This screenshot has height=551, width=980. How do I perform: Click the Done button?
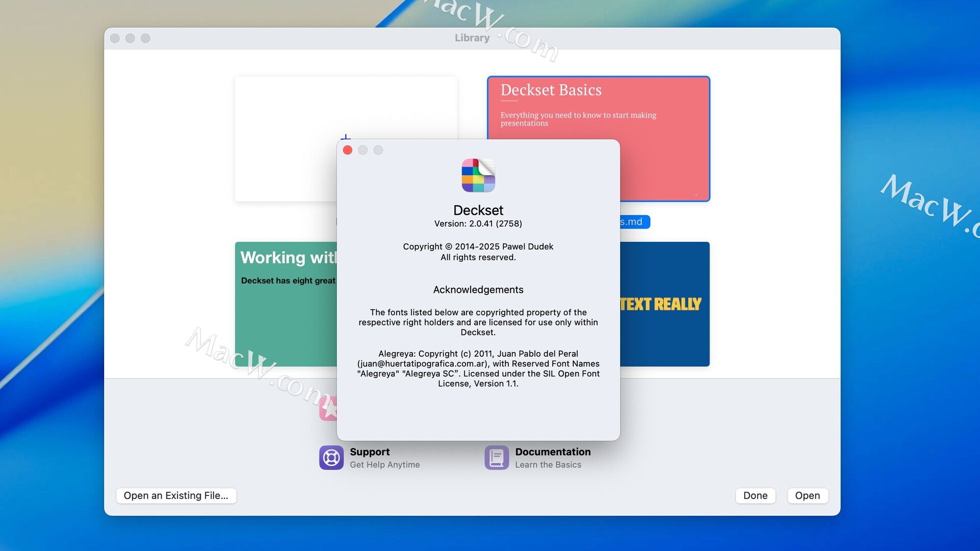755,496
